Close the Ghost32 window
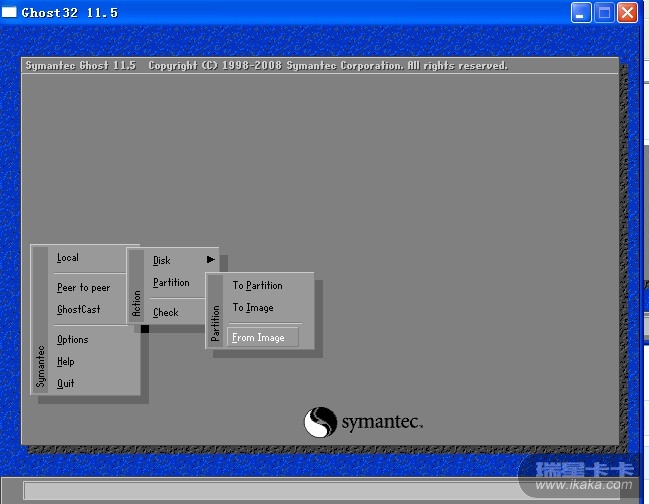The width and height of the screenshot is (649, 504). (627, 13)
